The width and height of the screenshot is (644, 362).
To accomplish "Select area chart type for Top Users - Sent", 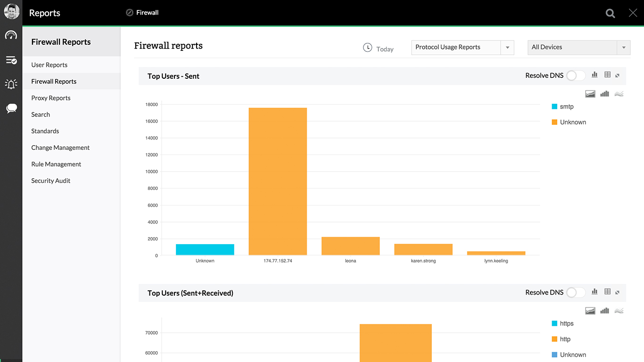I will (x=590, y=94).
